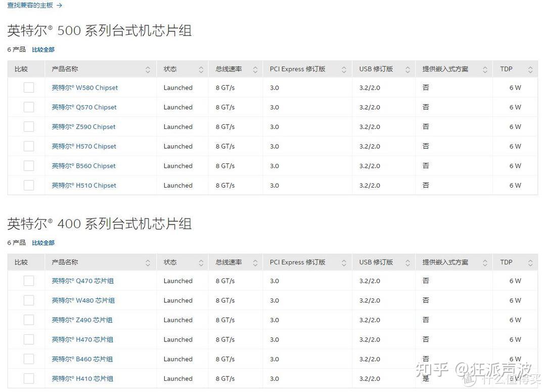Click 否 embedded value in Q570 Chipset row
Screen dimensions: 546x392
pyautogui.click(x=426, y=107)
